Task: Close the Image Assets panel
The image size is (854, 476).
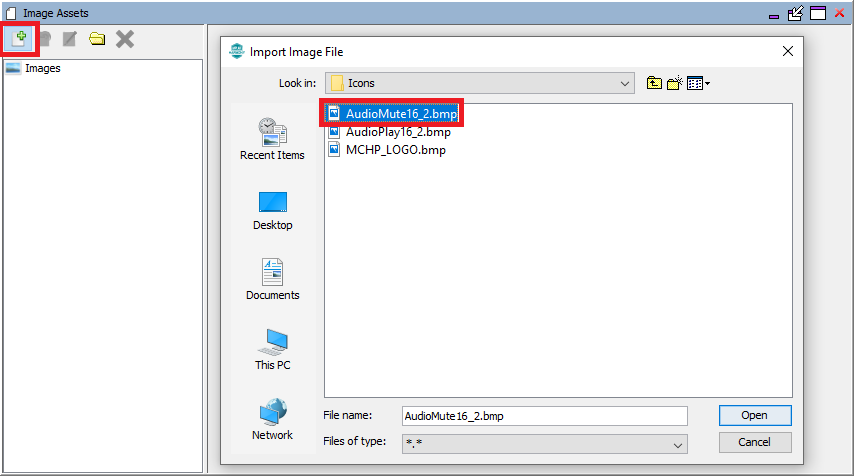Action: 839,13
